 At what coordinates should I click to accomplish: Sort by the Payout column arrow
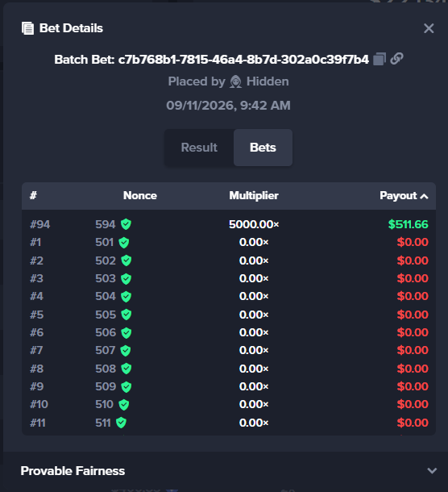pyautogui.click(x=424, y=196)
